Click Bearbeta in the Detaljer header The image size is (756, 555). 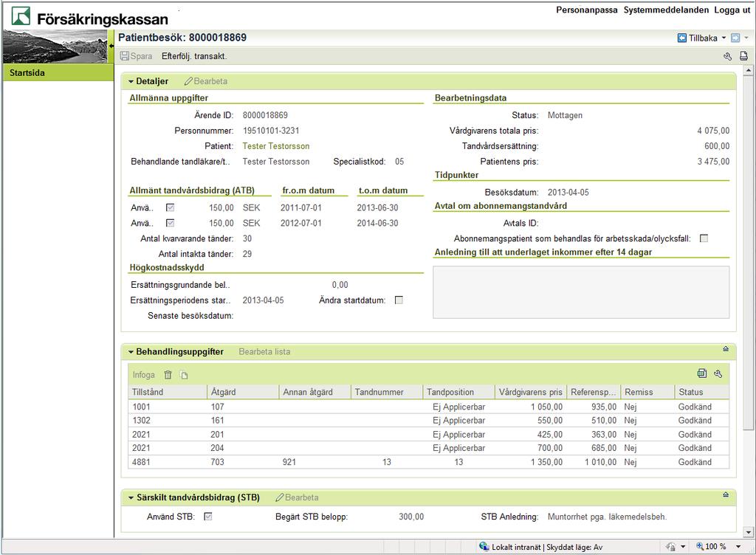coord(210,81)
